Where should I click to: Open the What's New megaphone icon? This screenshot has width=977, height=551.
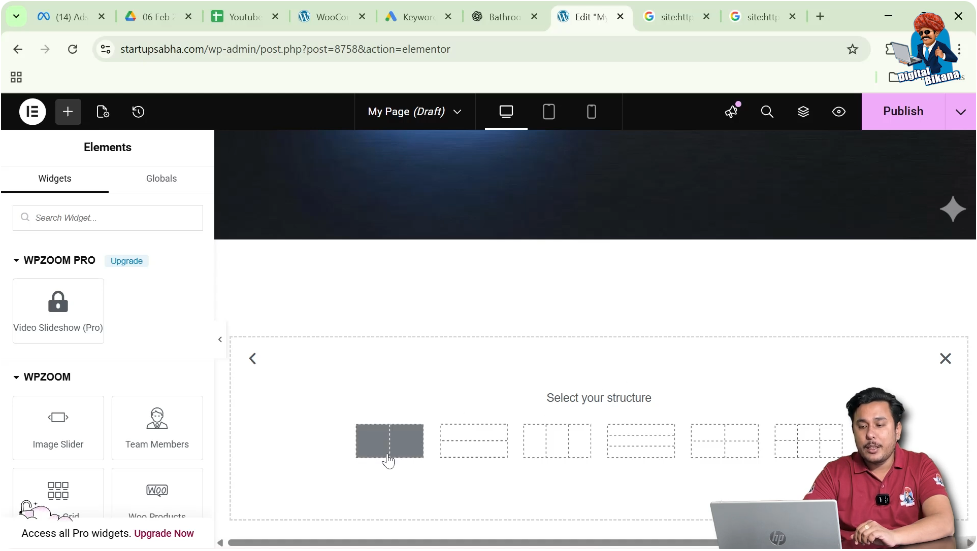pos(732,112)
